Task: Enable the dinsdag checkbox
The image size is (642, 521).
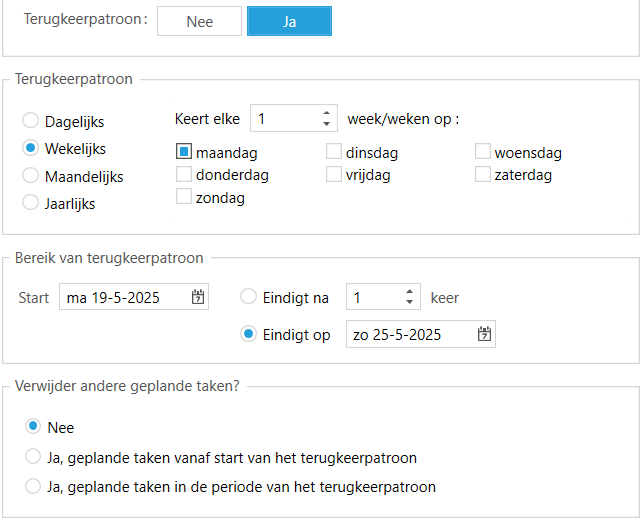Action: click(333, 153)
